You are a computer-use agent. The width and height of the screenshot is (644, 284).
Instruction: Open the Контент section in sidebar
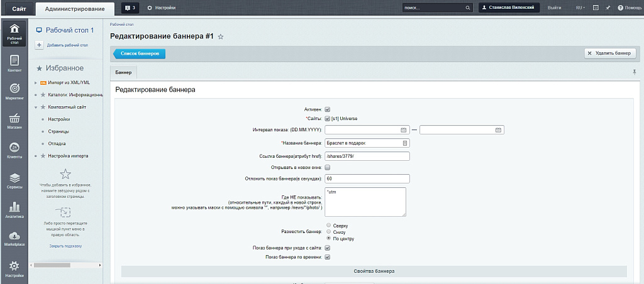pyautogui.click(x=14, y=63)
